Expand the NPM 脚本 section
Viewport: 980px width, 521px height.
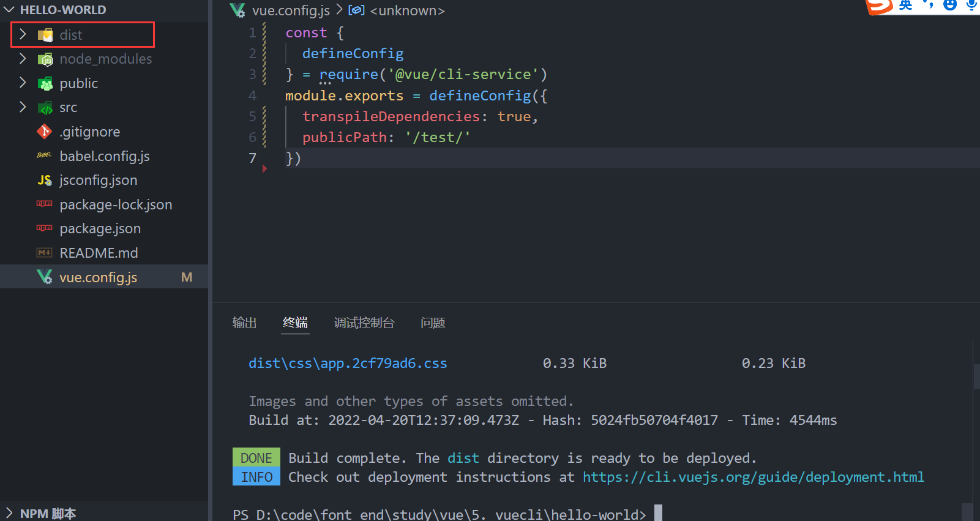(x=9, y=513)
